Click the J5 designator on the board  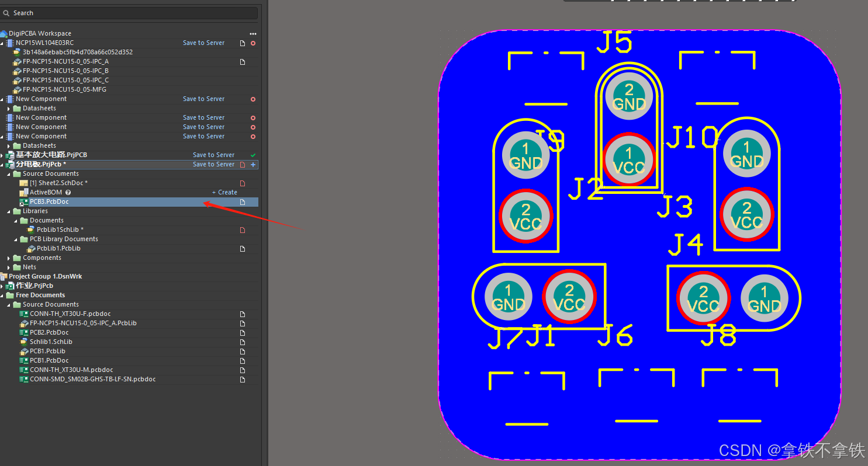[614, 42]
